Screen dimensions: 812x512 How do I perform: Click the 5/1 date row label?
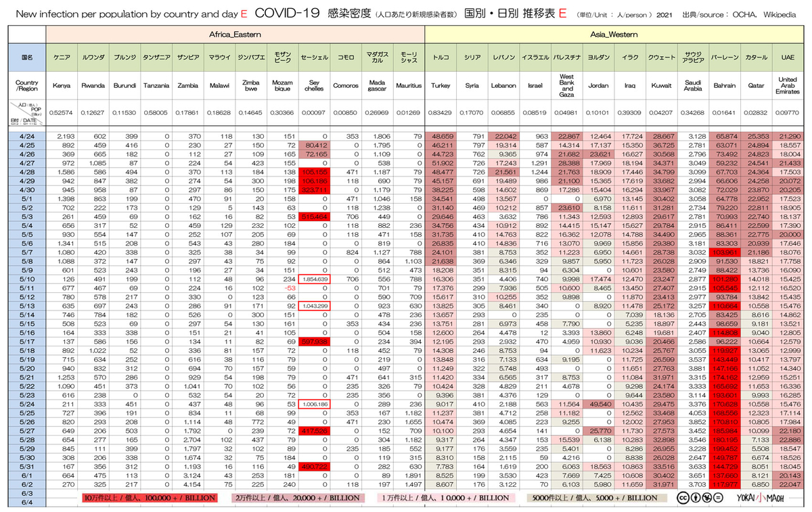(x=27, y=200)
